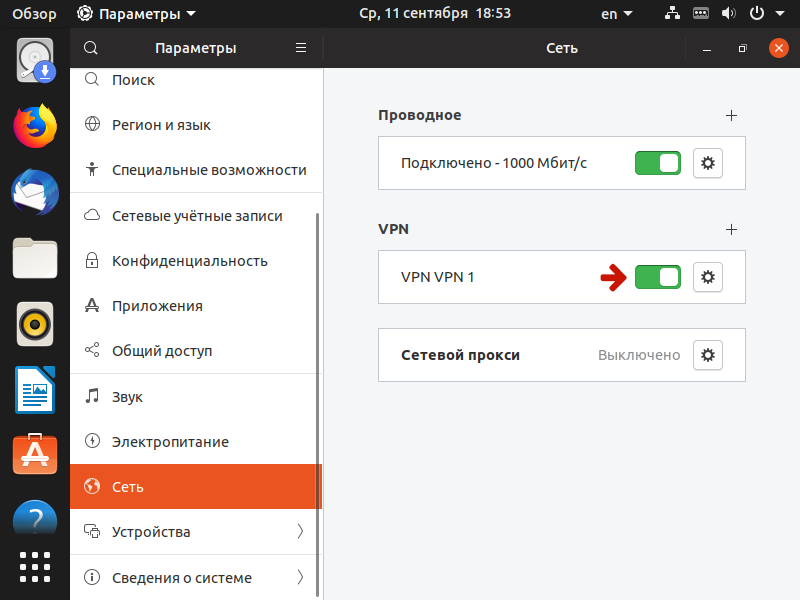
Task: Open wired connection gear settings
Action: click(708, 163)
